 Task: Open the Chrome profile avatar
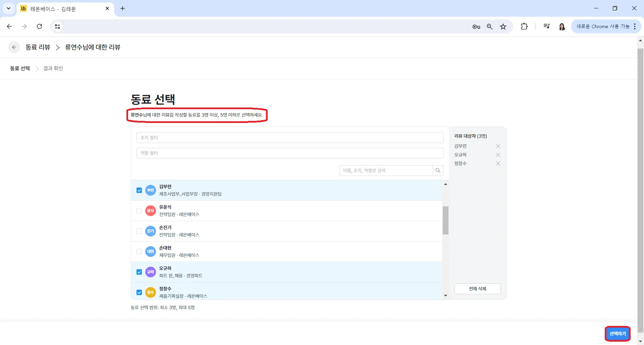click(562, 26)
